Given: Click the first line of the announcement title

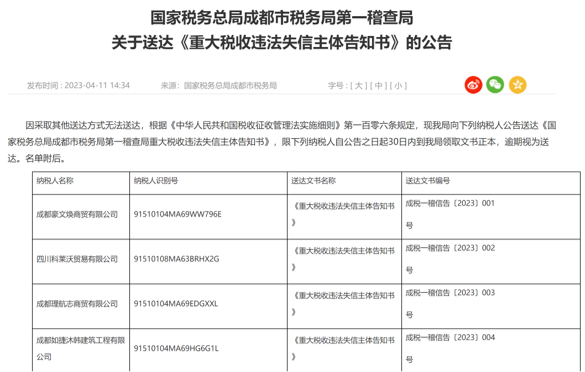Looking at the screenshot, I should pyautogui.click(x=282, y=18).
